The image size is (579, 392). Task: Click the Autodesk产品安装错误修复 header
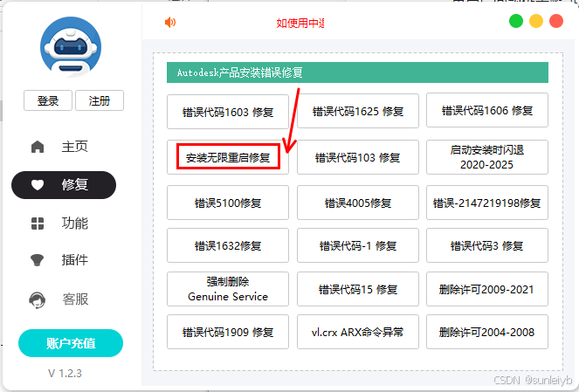[x=357, y=72]
